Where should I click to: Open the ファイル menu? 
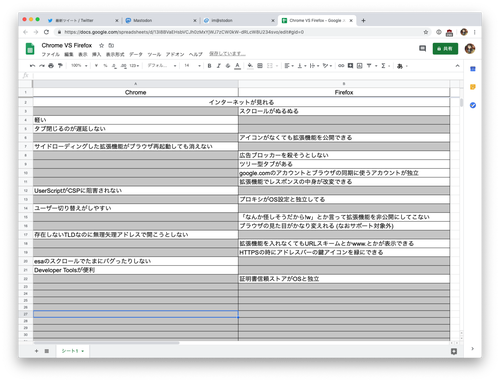coord(51,54)
